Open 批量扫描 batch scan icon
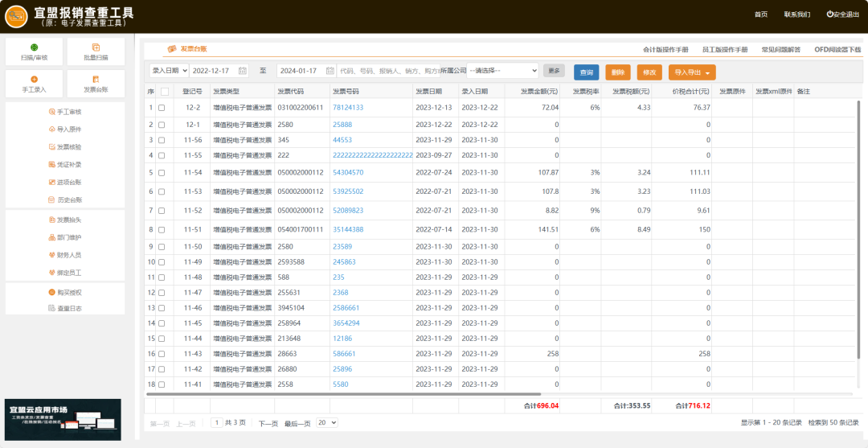 pos(96,47)
